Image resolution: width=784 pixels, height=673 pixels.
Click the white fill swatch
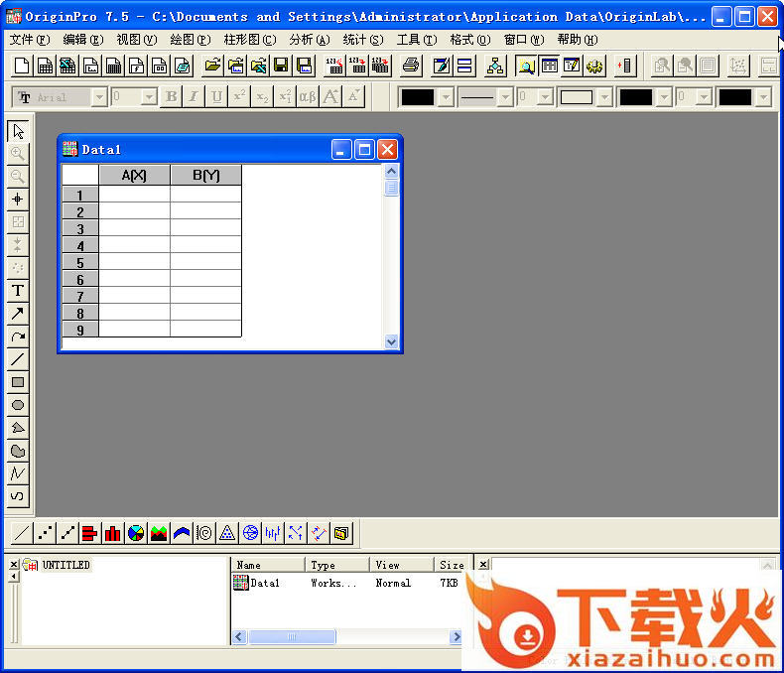[577, 97]
